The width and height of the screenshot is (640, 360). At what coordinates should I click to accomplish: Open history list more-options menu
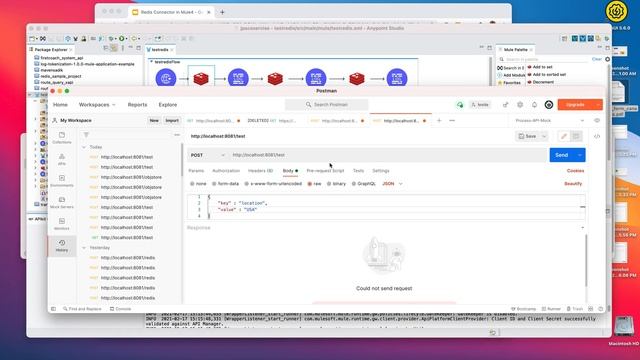coord(177,135)
